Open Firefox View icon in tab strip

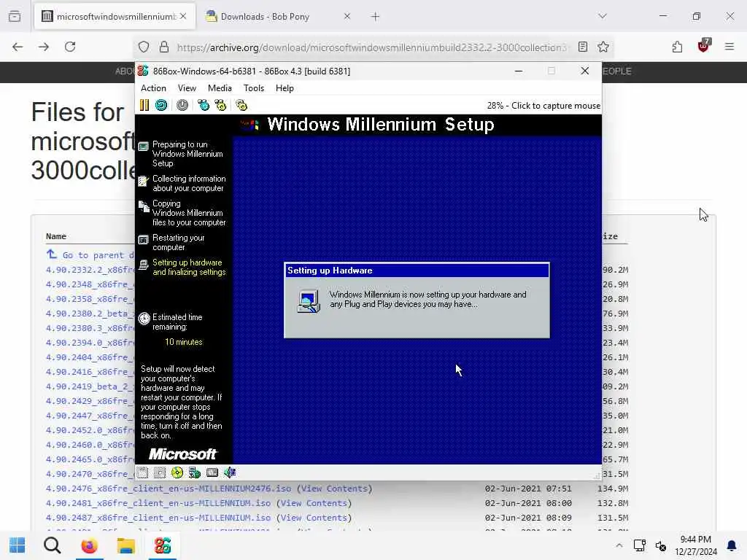pyautogui.click(x=15, y=17)
